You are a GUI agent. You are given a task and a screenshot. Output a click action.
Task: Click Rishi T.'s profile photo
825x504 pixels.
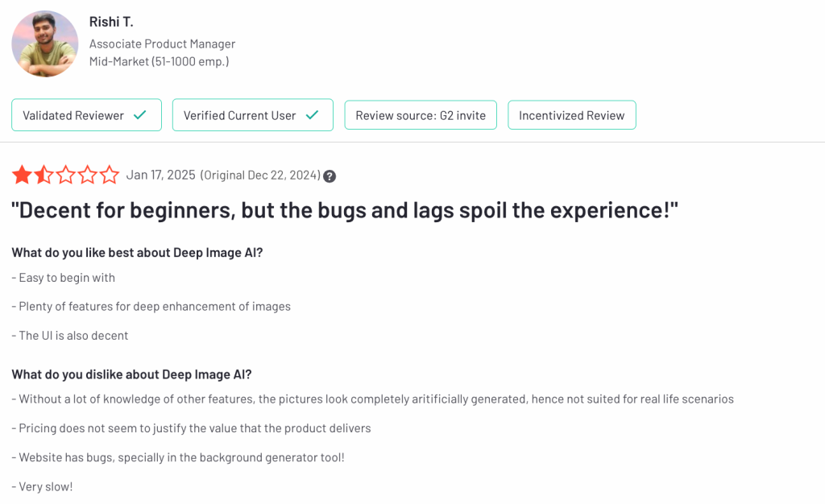(45, 43)
